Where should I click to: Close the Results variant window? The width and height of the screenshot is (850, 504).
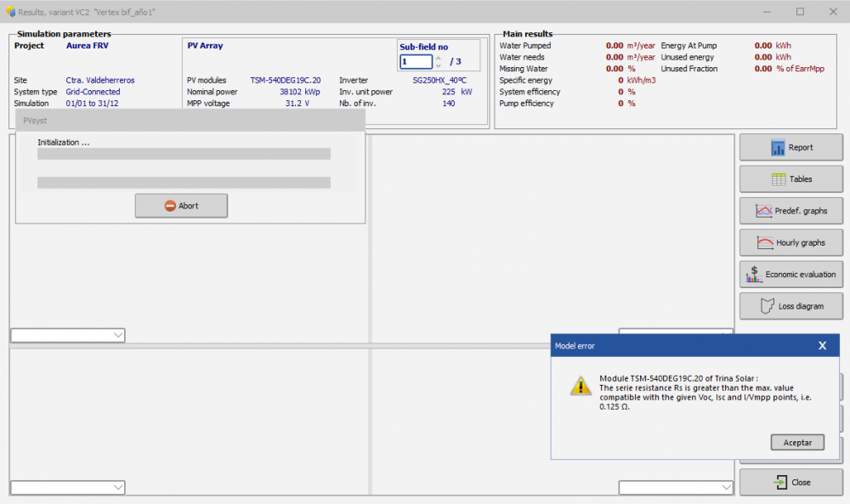pos(832,11)
